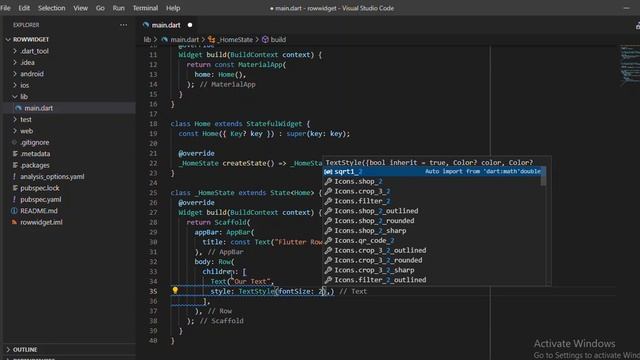Select Icons.crop_3_2_rounded suggestion
Viewport: 640px width, 360px height.
(433, 260)
